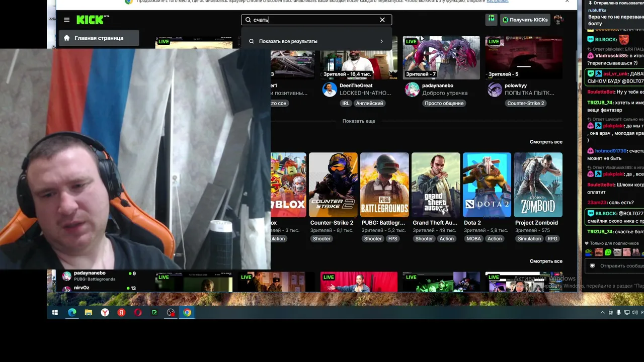
Task: Open the green Kick app taskbar icon
Action: coord(154,313)
